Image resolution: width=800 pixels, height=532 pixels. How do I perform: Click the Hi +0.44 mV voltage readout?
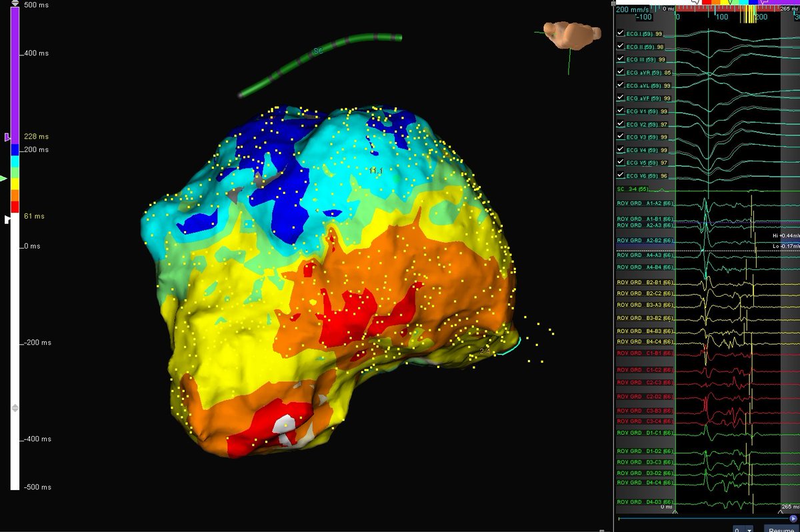click(x=786, y=236)
